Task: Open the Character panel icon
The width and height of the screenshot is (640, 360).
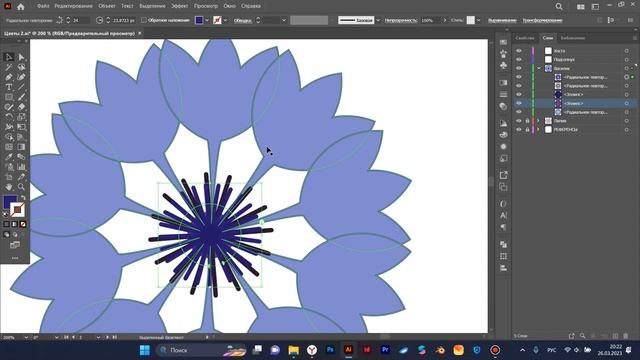Action: tap(503, 215)
